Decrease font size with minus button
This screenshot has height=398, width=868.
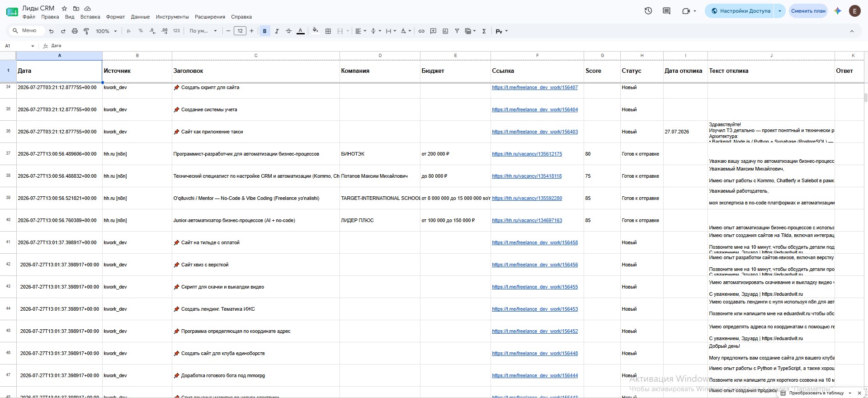pyautogui.click(x=228, y=31)
